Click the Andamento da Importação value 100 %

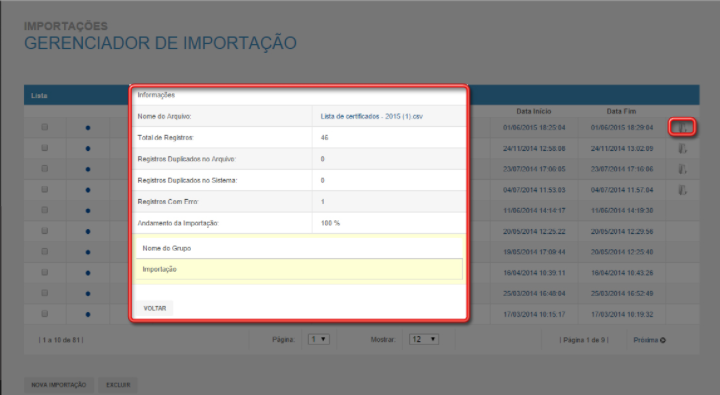330,223
